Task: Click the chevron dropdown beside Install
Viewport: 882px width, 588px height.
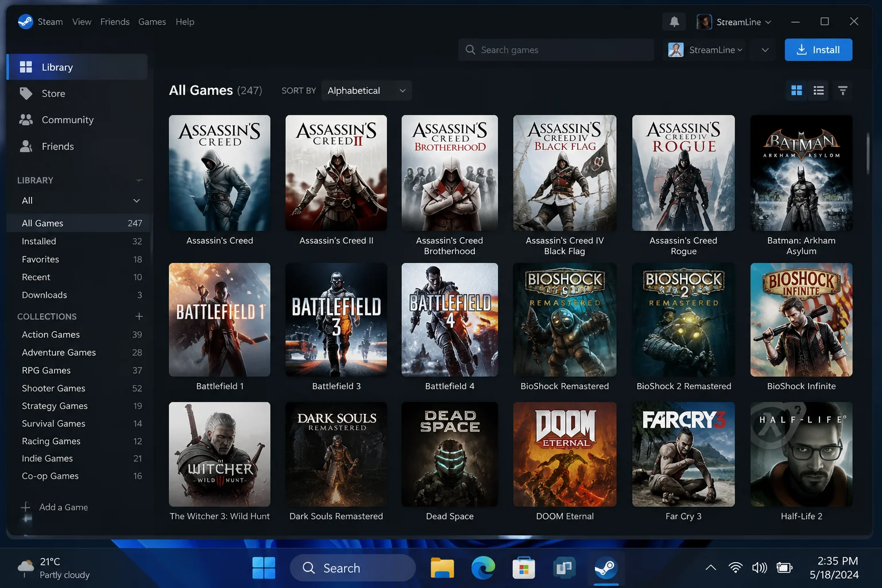Action: tap(765, 50)
